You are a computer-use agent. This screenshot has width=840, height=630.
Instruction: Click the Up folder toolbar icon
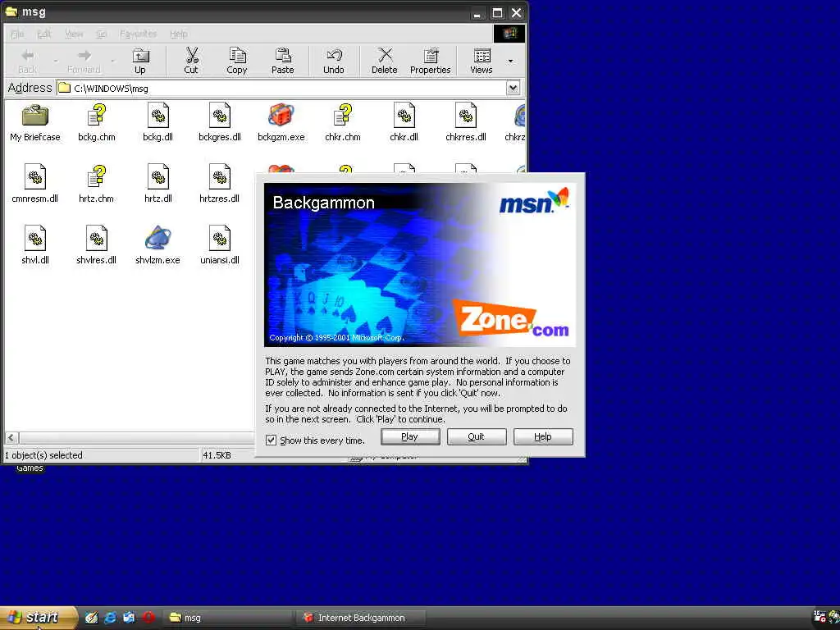(x=140, y=61)
